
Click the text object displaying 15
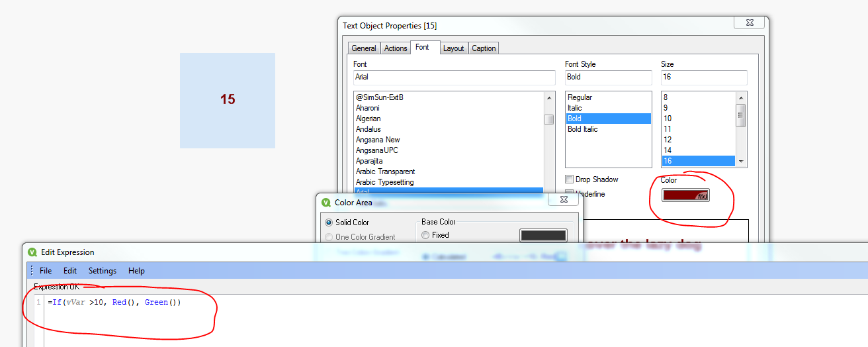(x=228, y=100)
